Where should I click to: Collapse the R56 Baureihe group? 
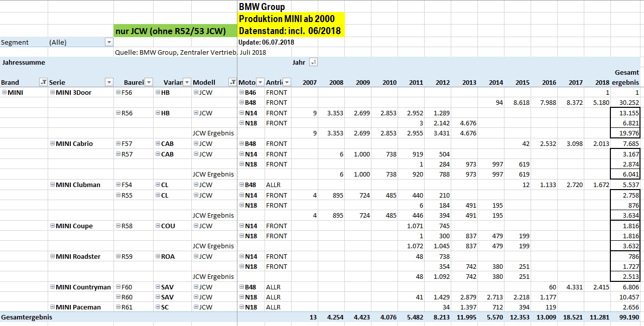[x=118, y=113]
